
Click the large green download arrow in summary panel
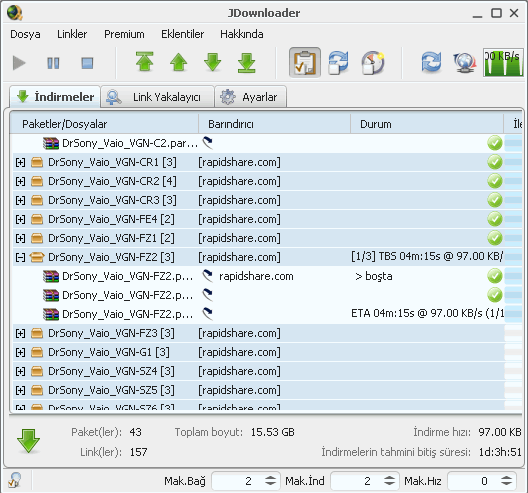coord(28,441)
